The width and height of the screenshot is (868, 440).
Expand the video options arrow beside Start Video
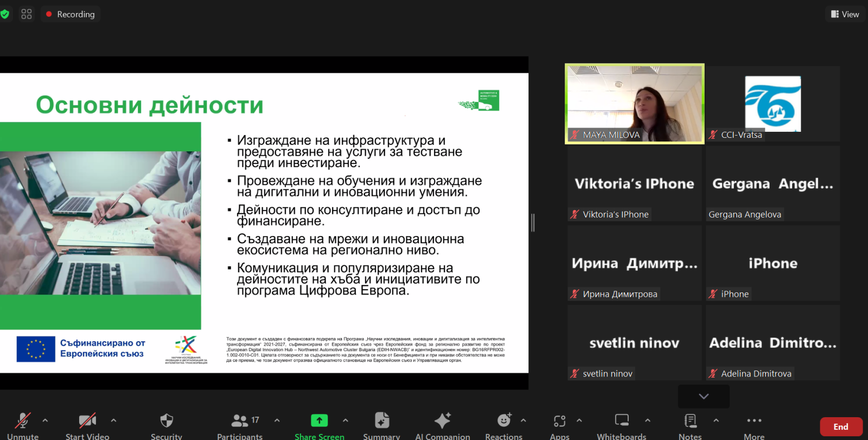113,420
